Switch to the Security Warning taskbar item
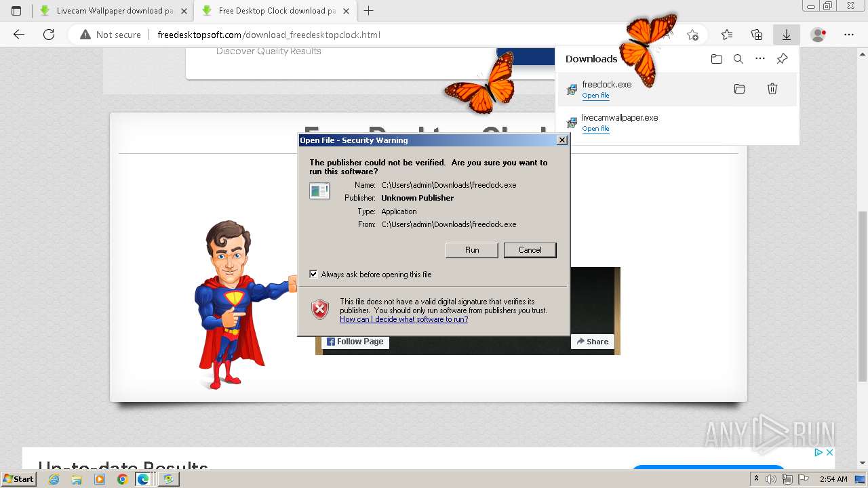Viewport: 868px width, 488px height. (x=168, y=479)
